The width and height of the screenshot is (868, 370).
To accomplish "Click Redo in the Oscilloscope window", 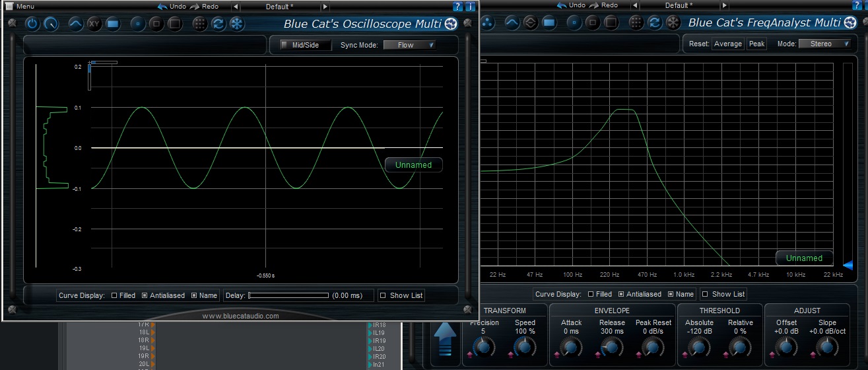I will 204,7.
